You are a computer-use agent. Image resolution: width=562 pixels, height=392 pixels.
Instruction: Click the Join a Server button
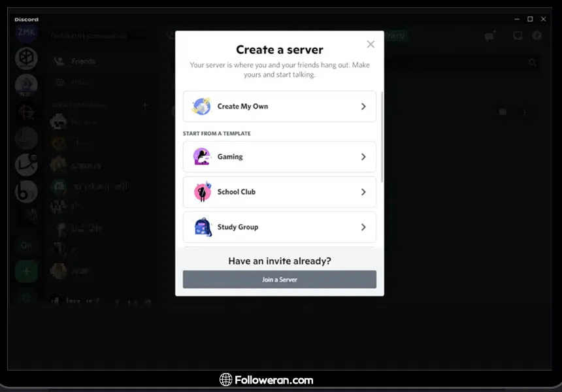click(280, 280)
